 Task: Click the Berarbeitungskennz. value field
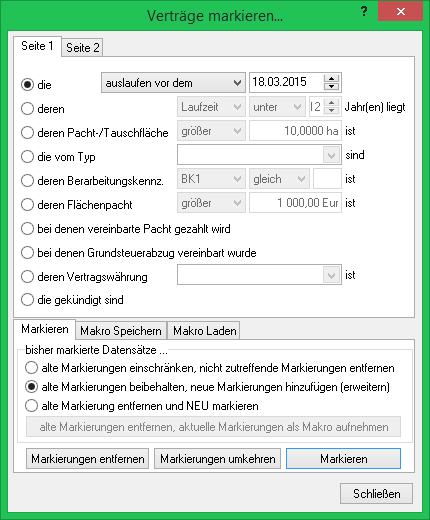pyautogui.click(x=327, y=179)
